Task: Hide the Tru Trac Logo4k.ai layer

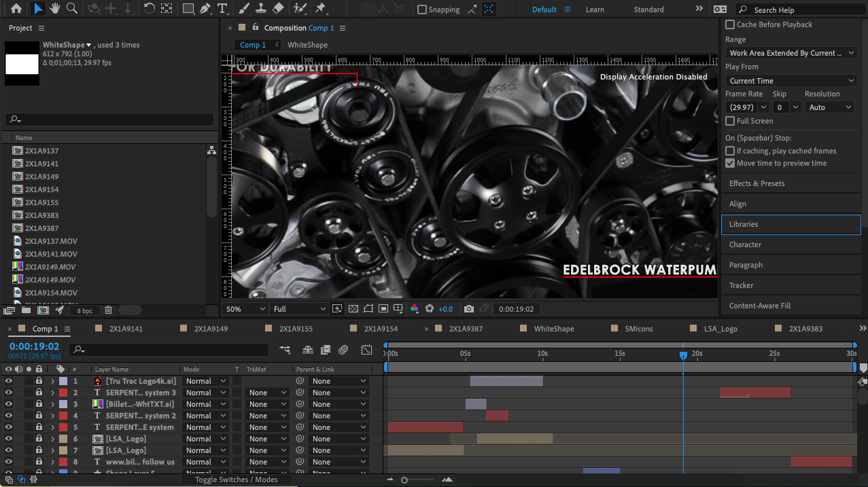Action: coord(9,381)
